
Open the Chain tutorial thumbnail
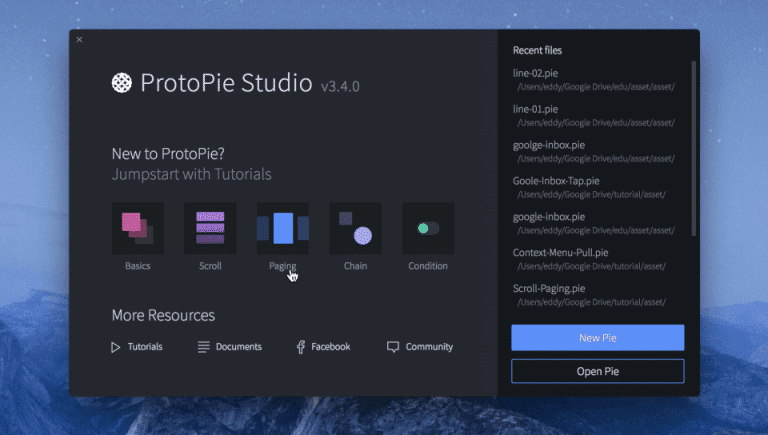pos(355,228)
